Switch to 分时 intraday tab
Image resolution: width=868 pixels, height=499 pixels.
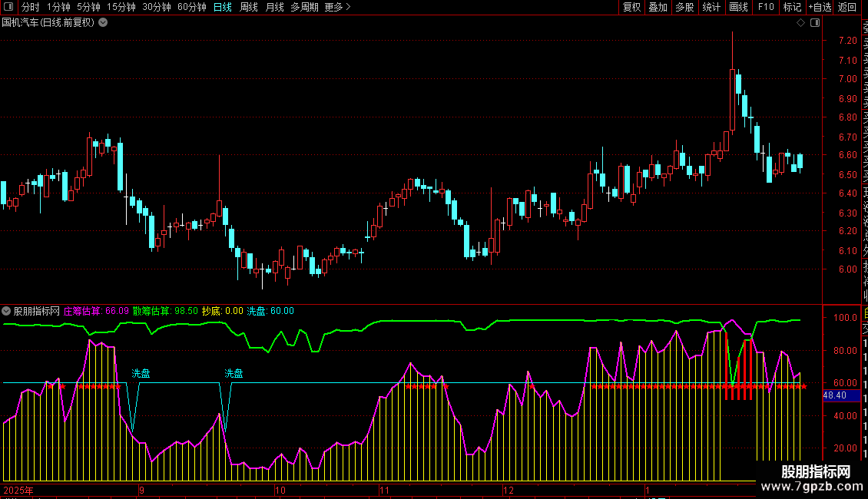[x=30, y=7]
